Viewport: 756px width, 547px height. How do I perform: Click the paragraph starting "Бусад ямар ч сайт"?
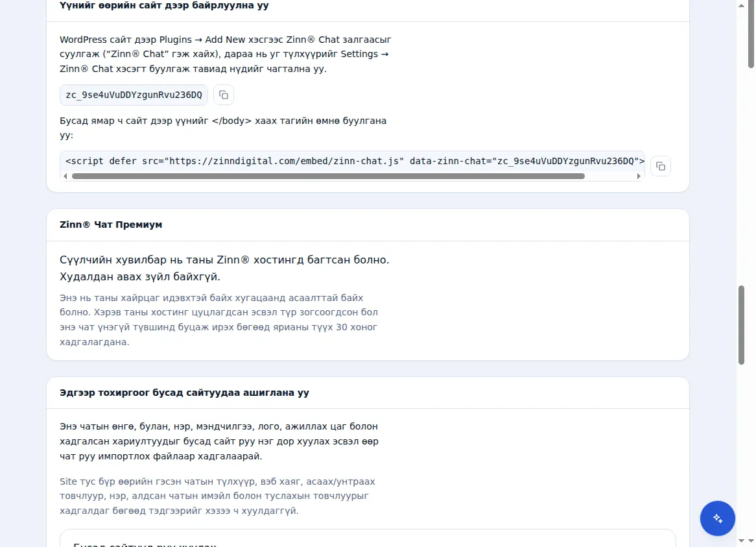[x=223, y=128]
